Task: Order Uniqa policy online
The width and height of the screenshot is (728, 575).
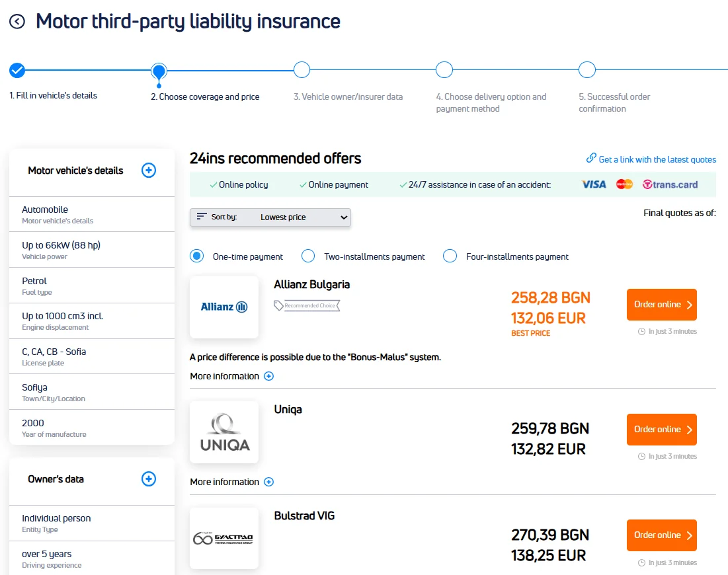Action: click(661, 430)
